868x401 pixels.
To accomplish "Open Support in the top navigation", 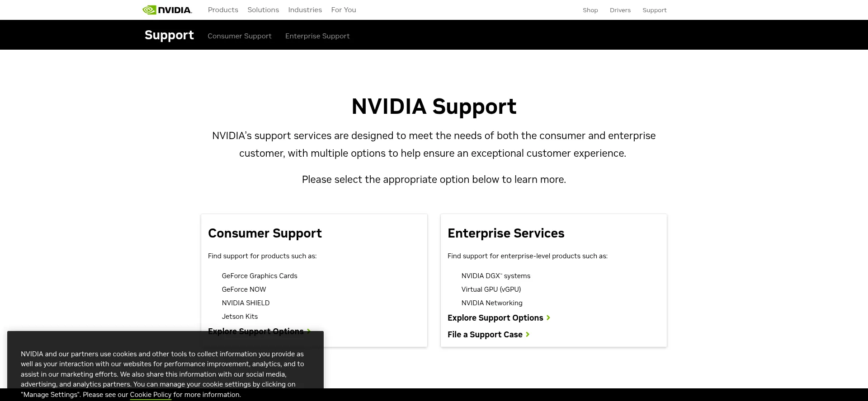I will click(655, 10).
